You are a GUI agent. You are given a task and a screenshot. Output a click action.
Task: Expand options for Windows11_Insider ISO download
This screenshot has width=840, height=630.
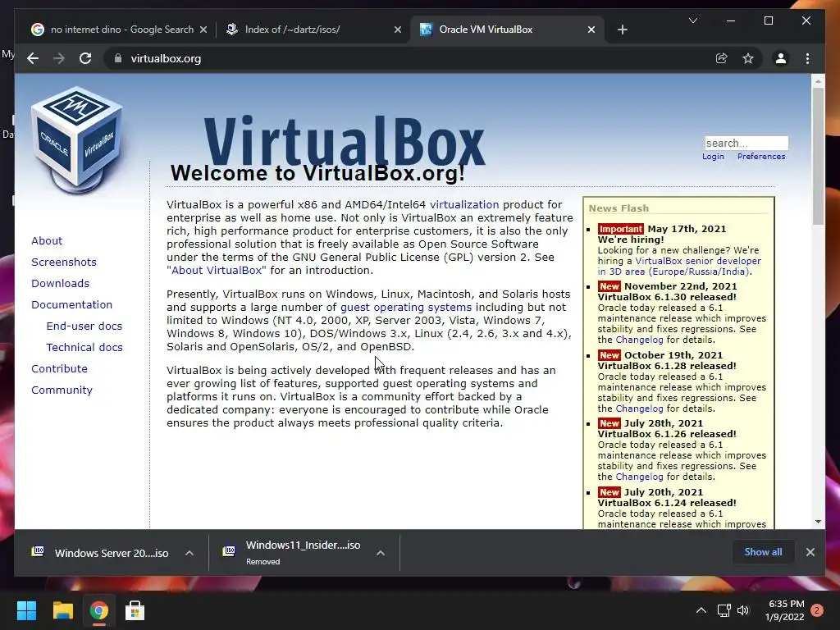pos(381,553)
